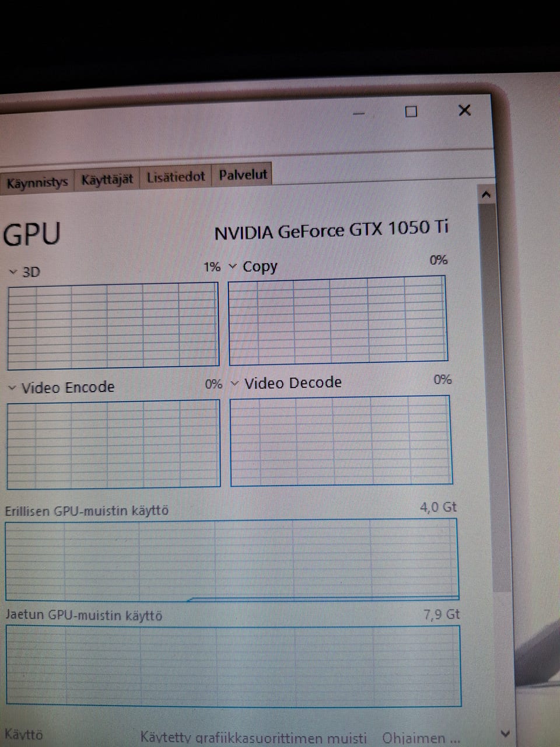Click the Erillisen GPU-muistin käyttö graph
The image size is (560, 747).
point(232,560)
